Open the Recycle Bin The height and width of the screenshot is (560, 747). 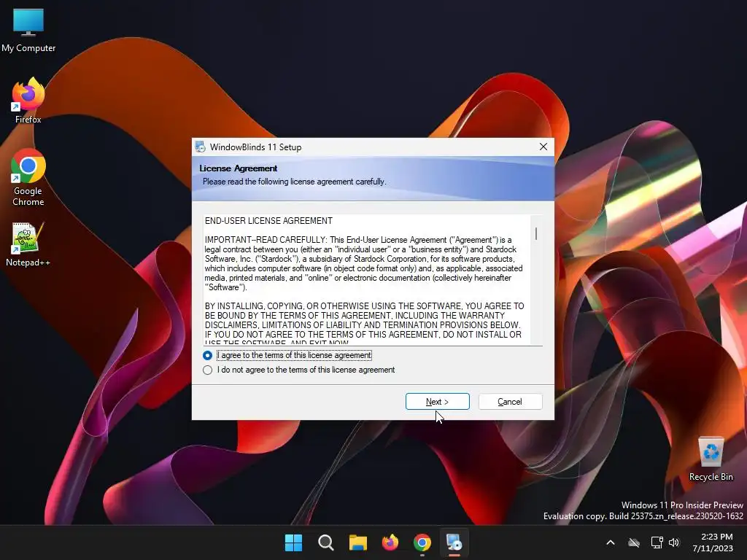pos(711,459)
